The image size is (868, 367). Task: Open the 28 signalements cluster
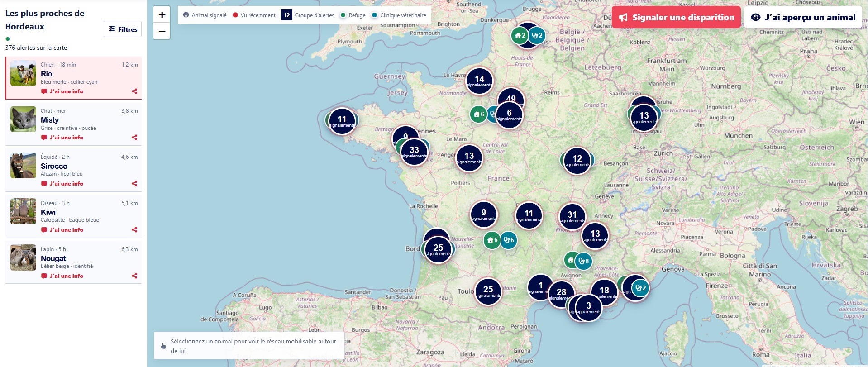(x=561, y=294)
